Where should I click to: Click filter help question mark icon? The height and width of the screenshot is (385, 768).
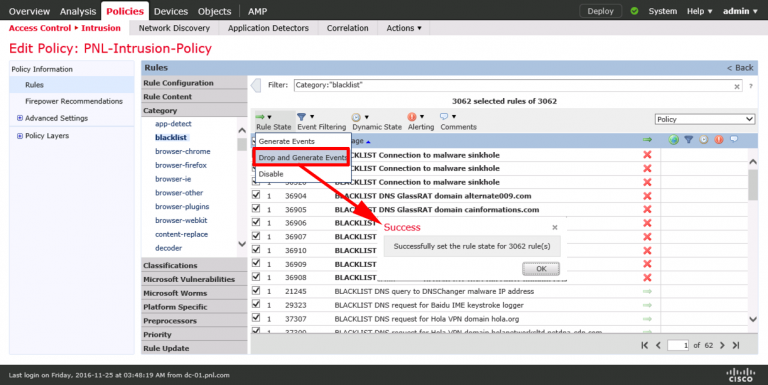click(x=750, y=86)
